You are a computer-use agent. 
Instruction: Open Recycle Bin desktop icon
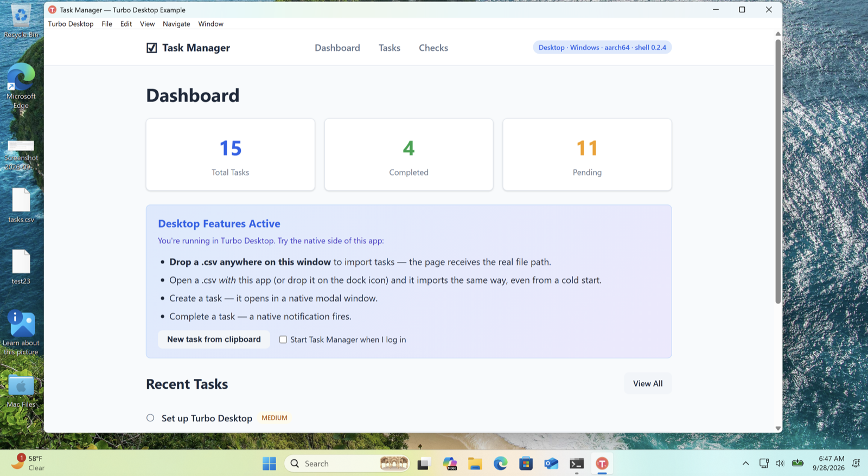pyautogui.click(x=21, y=22)
